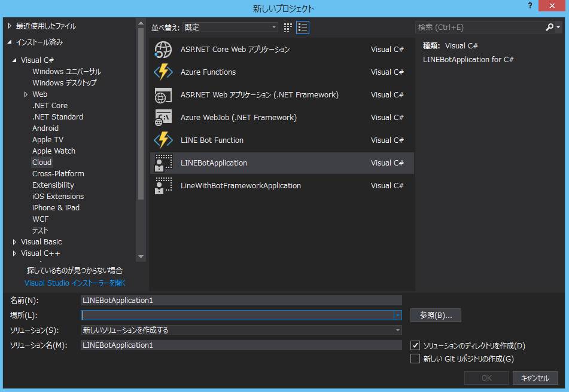
Task: Select the Windows Desktop category
Action: [64, 83]
